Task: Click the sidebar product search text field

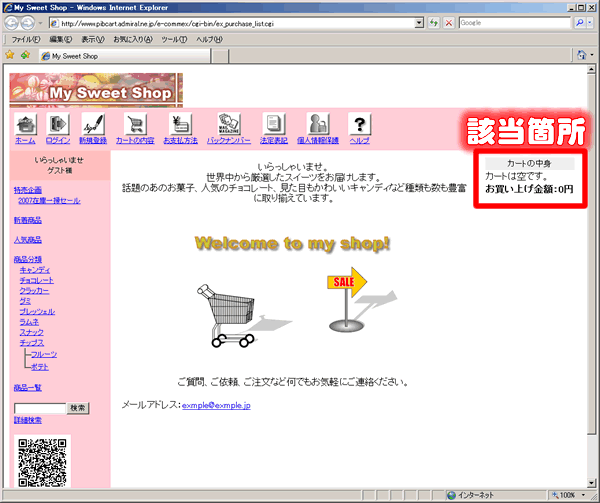Action: pyautogui.click(x=39, y=408)
